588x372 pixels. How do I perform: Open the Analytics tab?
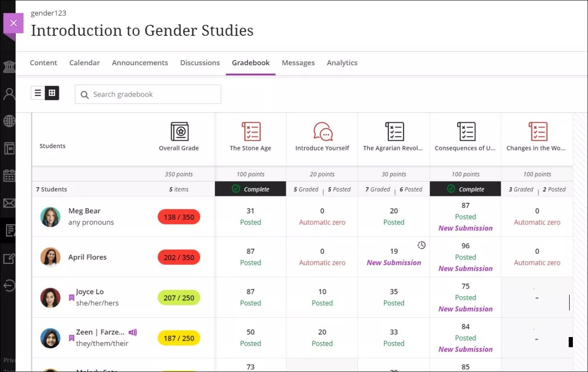(342, 63)
